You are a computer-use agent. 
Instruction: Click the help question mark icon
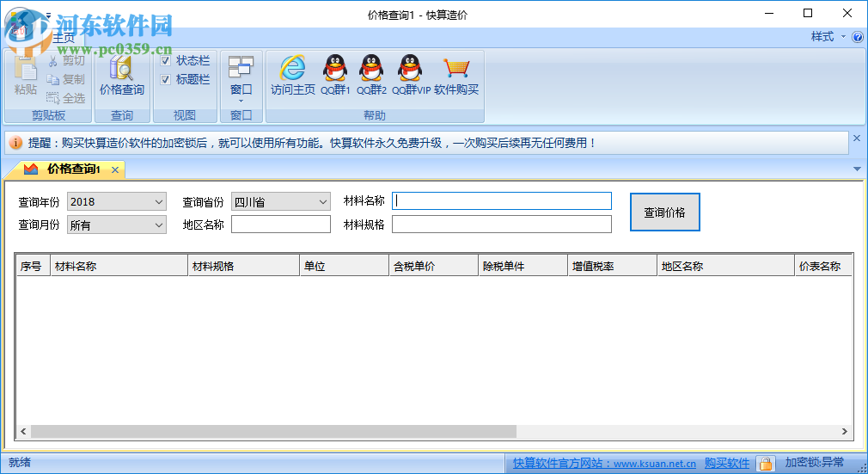(x=858, y=37)
